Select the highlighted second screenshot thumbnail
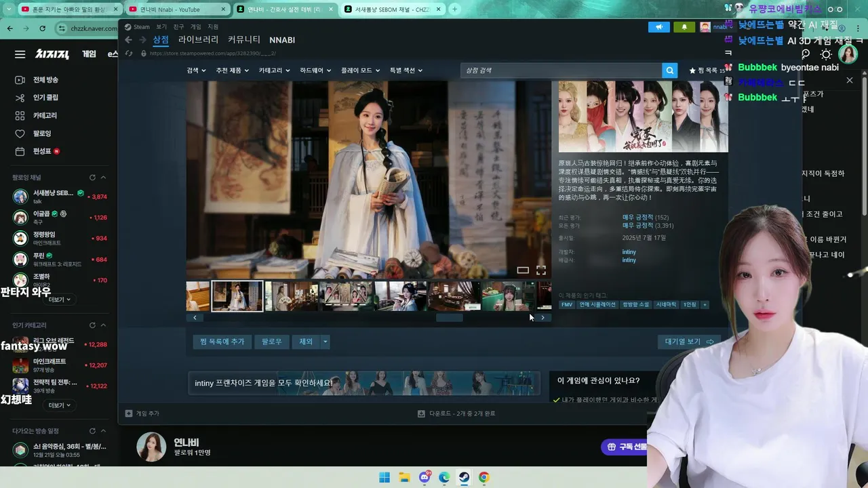868x488 pixels. click(x=237, y=296)
